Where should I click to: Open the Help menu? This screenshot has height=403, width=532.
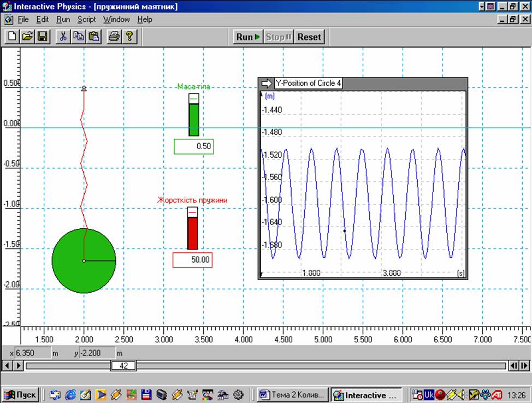tap(145, 20)
